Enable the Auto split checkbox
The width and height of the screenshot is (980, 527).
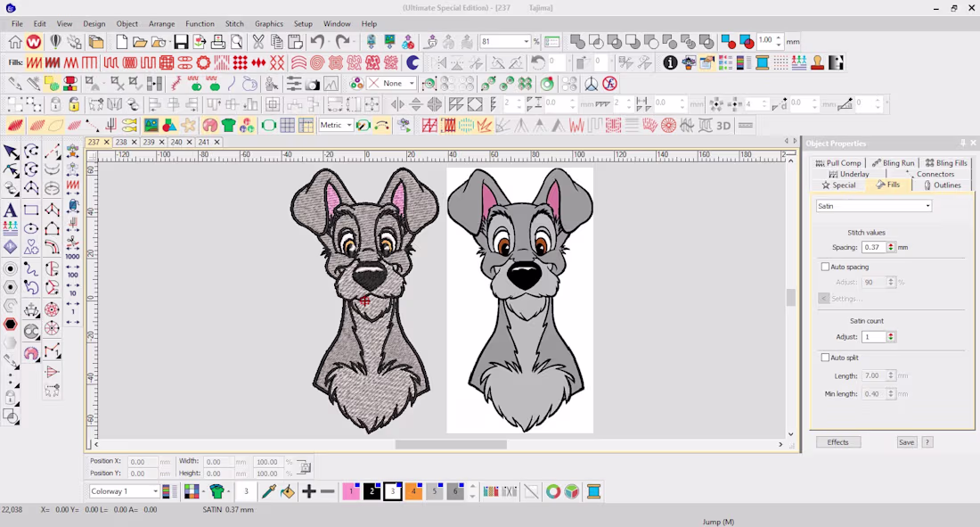[x=825, y=358]
